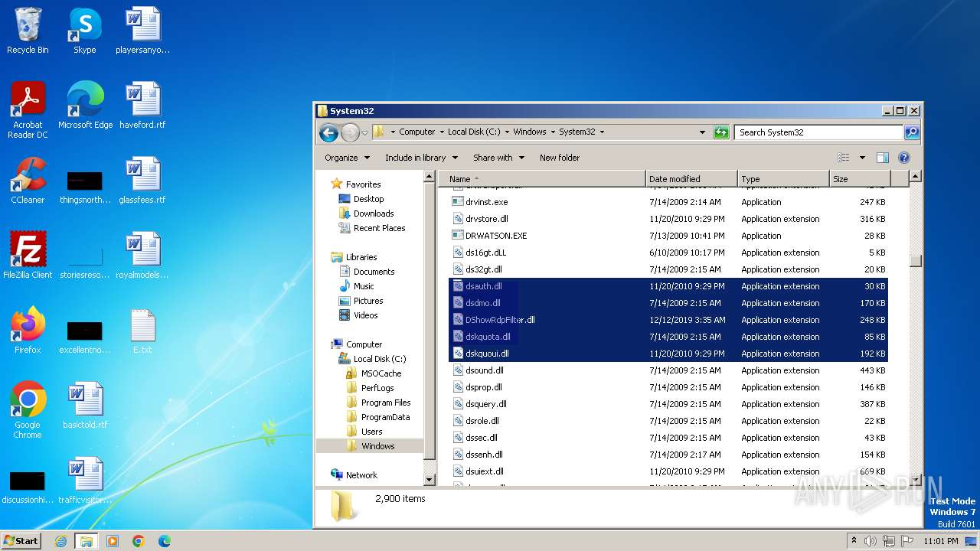
Task: Open Internet Explorer from taskbar
Action: 60,541
